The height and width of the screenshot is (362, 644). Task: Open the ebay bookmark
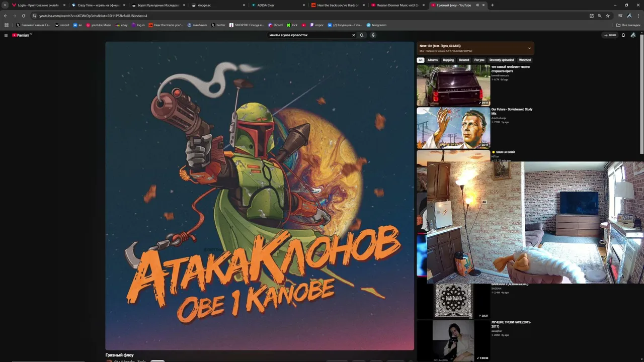[121, 25]
